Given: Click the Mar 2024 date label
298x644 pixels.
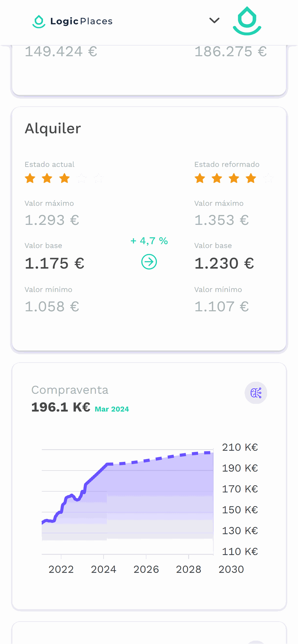Looking at the screenshot, I should pyautogui.click(x=112, y=409).
